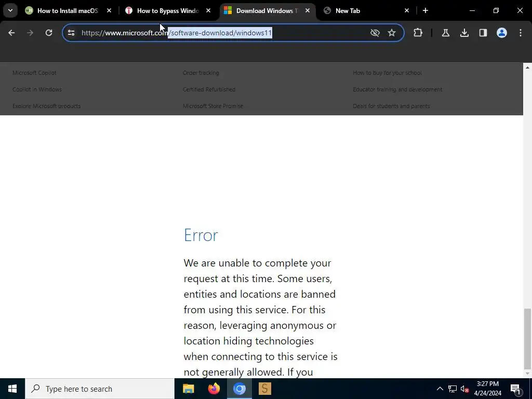Open Microsoft Store Promise link

212,106
